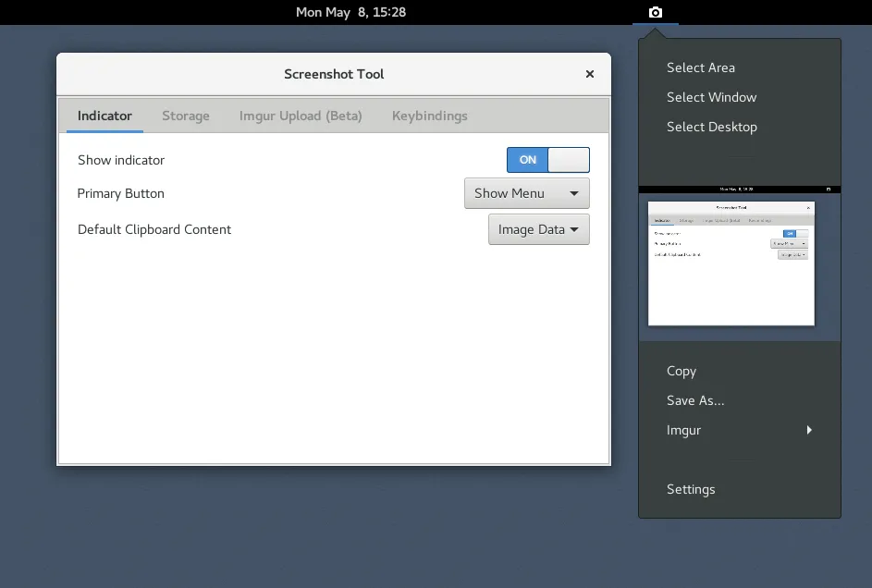Open Settings from the screenshot menu
Screen dimensions: 872x588
click(739, 489)
